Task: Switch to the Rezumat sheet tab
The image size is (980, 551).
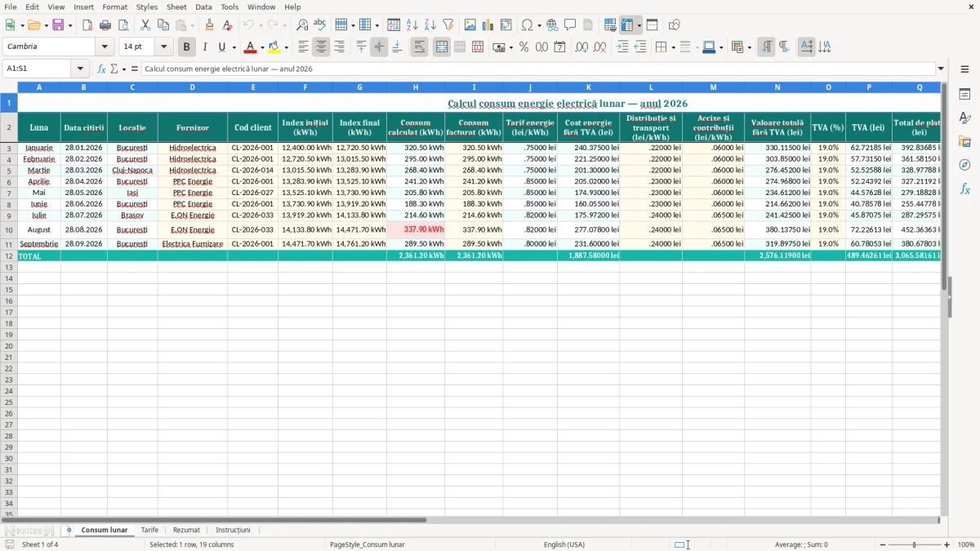Action: [x=186, y=530]
